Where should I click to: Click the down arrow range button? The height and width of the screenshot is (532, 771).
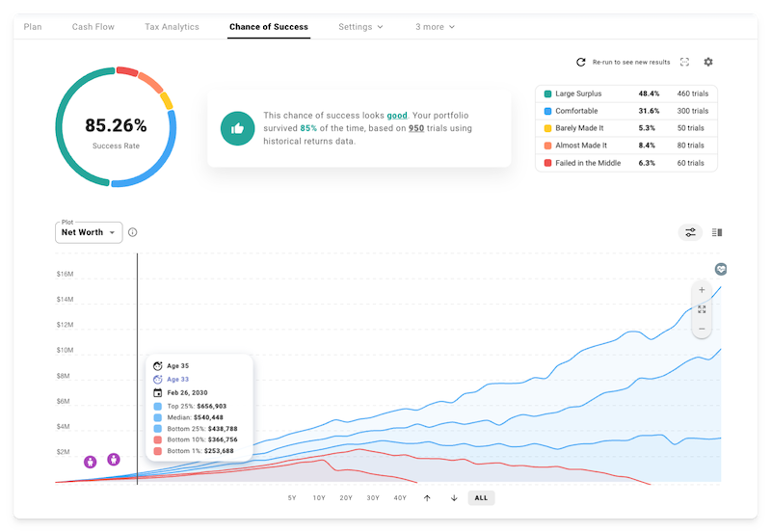click(x=454, y=498)
